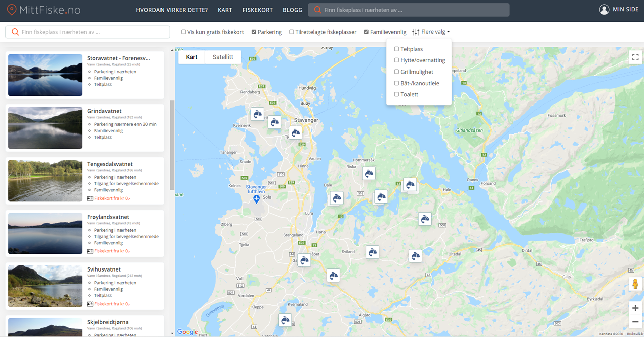Click the fish marker near Kvernevik
This screenshot has height=337, width=644.
tap(257, 114)
